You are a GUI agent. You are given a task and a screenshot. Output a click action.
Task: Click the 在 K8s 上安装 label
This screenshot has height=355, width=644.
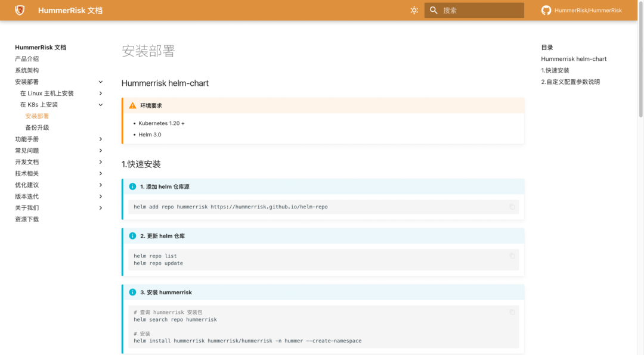pos(39,105)
